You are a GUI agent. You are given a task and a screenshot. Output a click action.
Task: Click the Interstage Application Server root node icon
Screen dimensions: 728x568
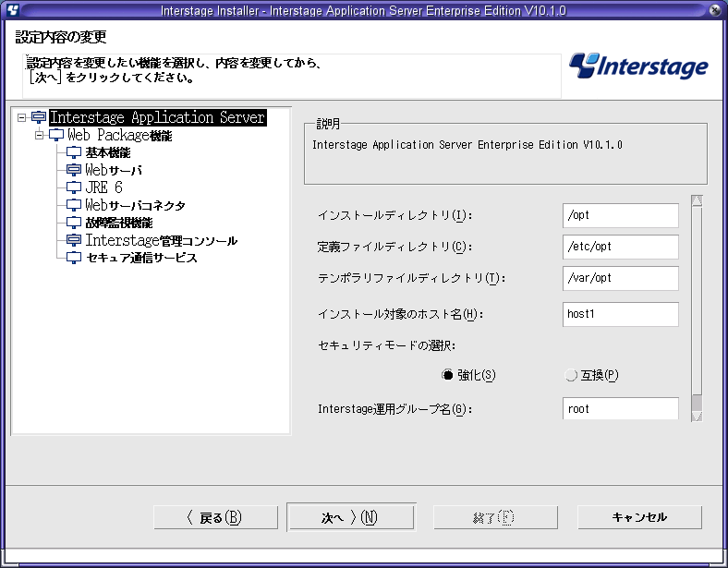[39, 117]
